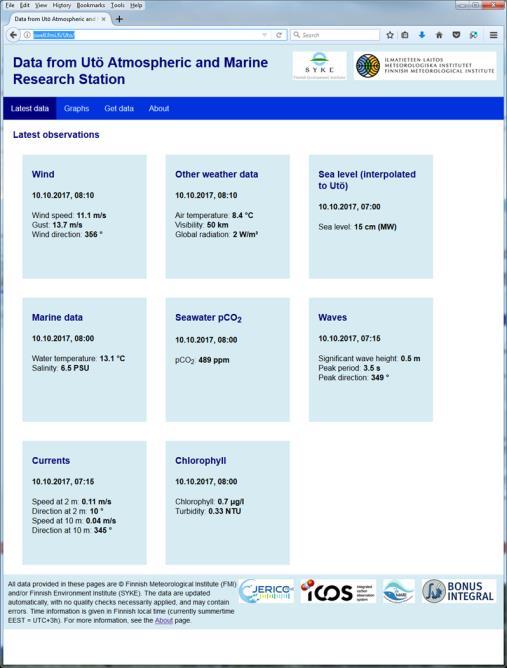Open the Pocket icon in toolbar
Image resolution: width=507 pixels, height=668 pixels.
[x=456, y=35]
